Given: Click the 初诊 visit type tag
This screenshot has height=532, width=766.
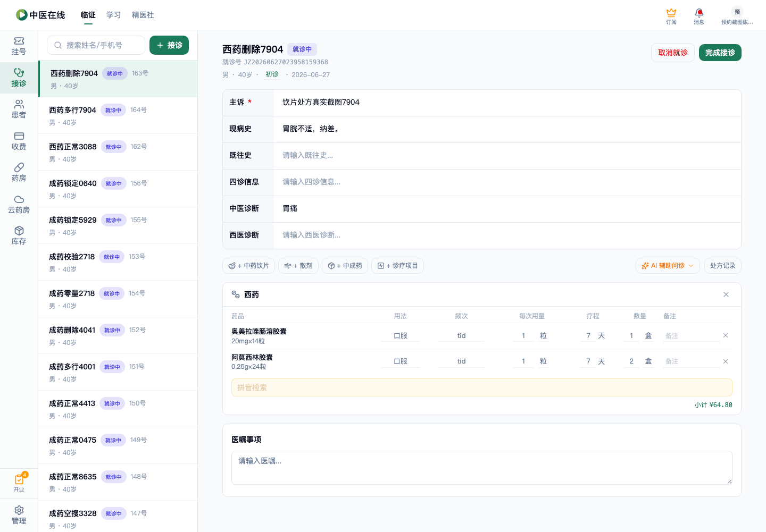Looking at the screenshot, I should click(272, 74).
